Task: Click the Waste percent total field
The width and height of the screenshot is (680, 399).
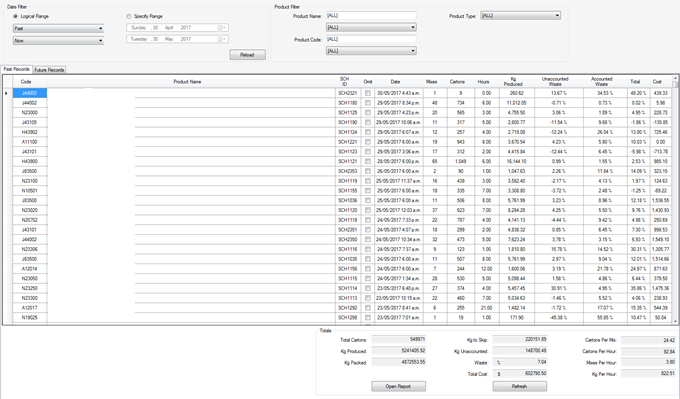Action: click(520, 362)
